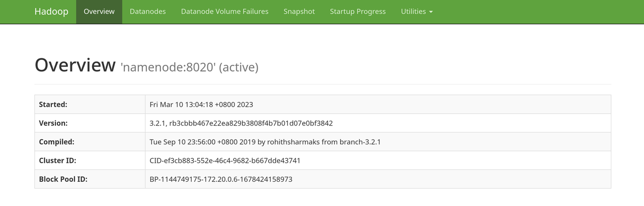Viewport: 644px width, 206px height.
Task: Click the Compiled row label
Action: tap(57, 142)
